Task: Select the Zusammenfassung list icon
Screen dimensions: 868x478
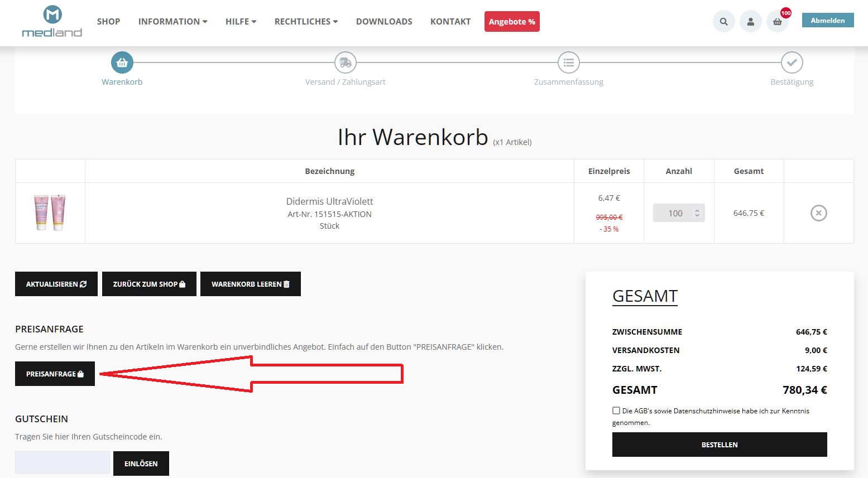Action: [x=569, y=62]
